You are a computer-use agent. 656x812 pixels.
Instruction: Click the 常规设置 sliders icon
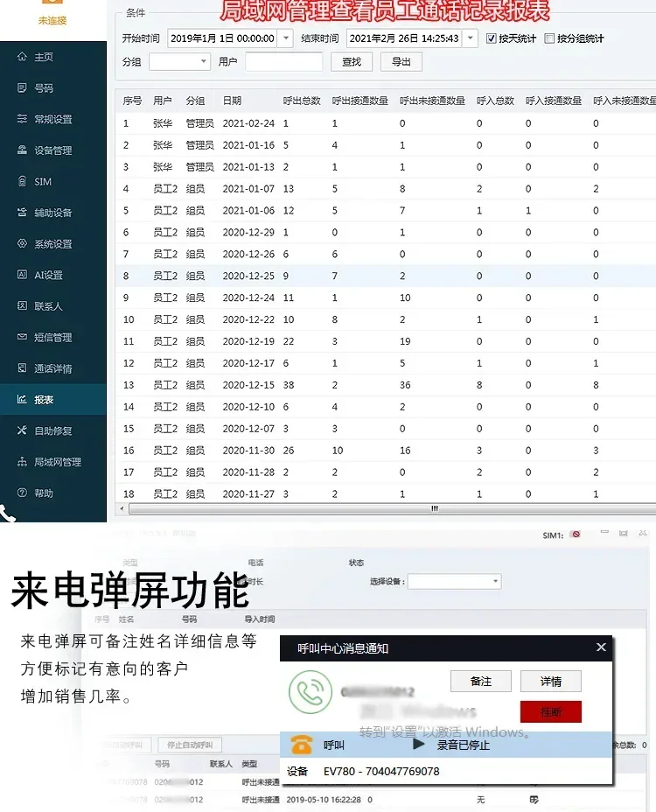click(22, 119)
